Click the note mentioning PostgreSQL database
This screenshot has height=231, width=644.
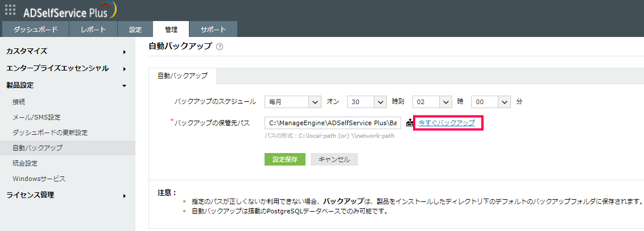coord(290,212)
